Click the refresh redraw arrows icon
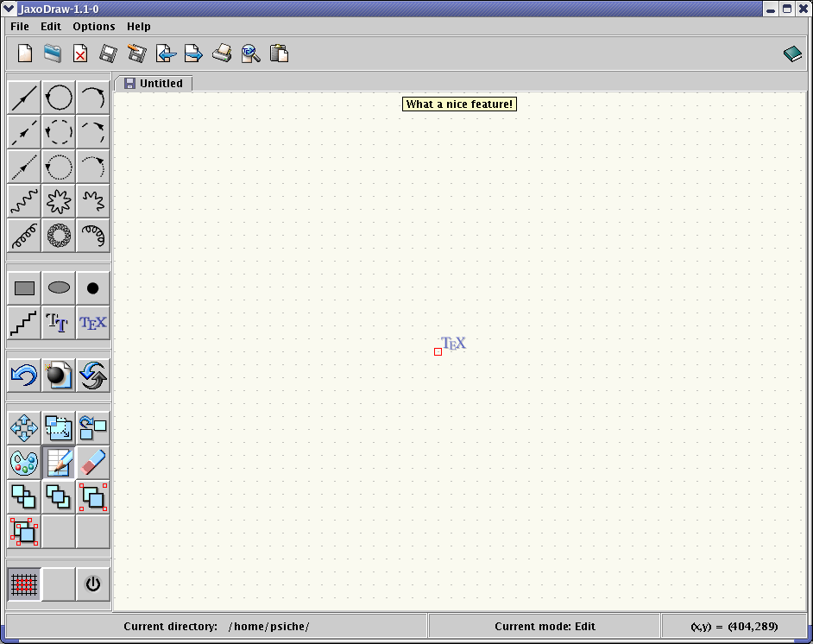Image resolution: width=813 pixels, height=644 pixels. pyautogui.click(x=93, y=376)
